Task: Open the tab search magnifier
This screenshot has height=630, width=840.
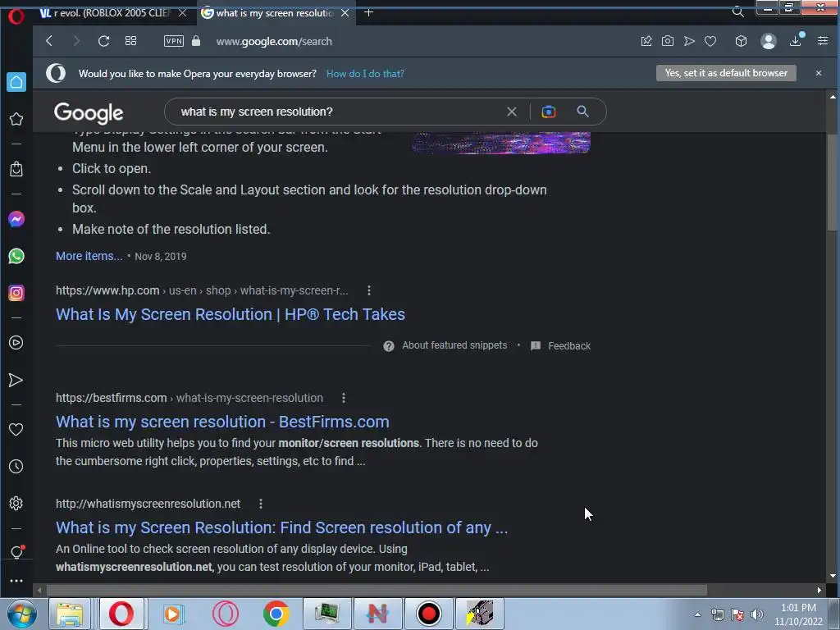Action: pos(738,11)
